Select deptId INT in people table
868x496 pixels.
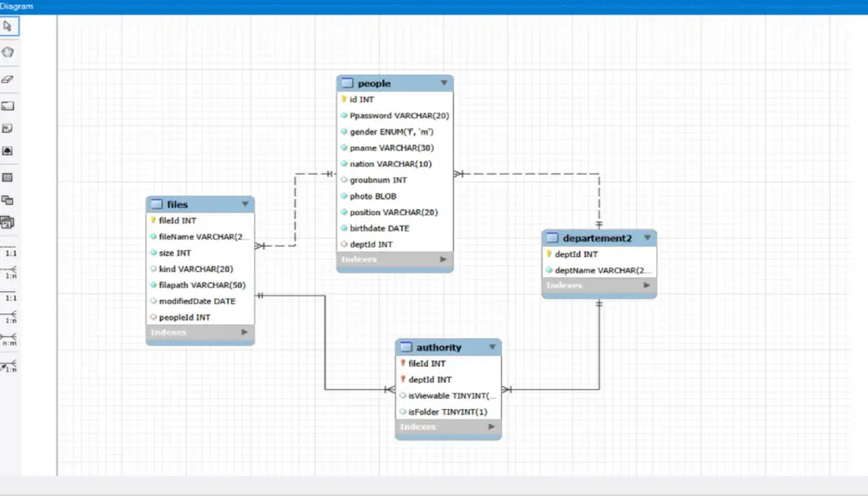pyautogui.click(x=372, y=244)
